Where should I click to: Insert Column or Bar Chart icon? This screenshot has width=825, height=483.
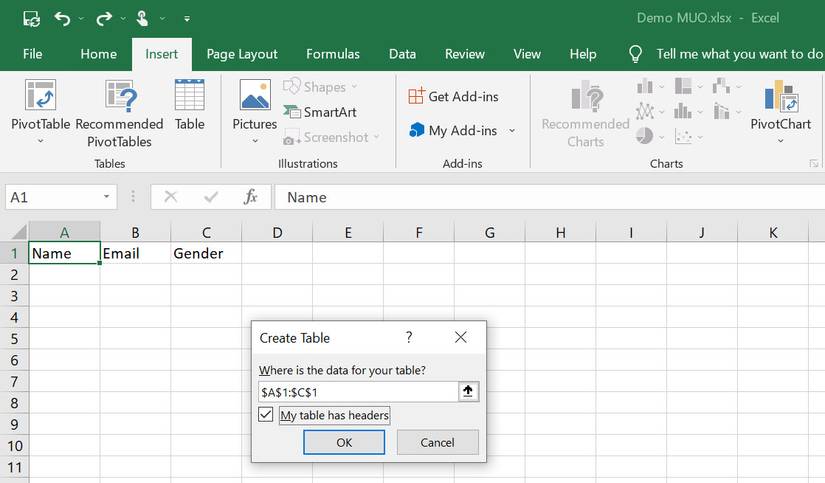pos(645,86)
